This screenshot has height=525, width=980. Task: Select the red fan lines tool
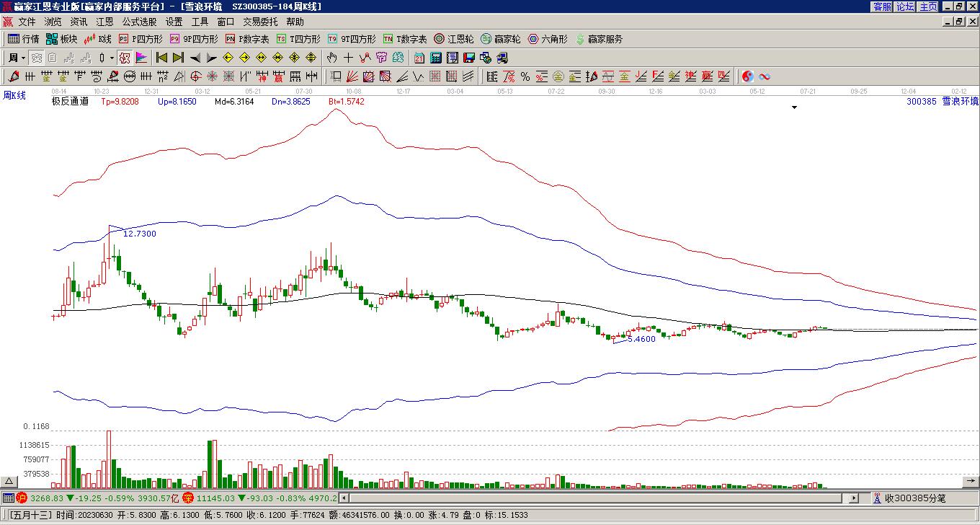click(x=352, y=76)
